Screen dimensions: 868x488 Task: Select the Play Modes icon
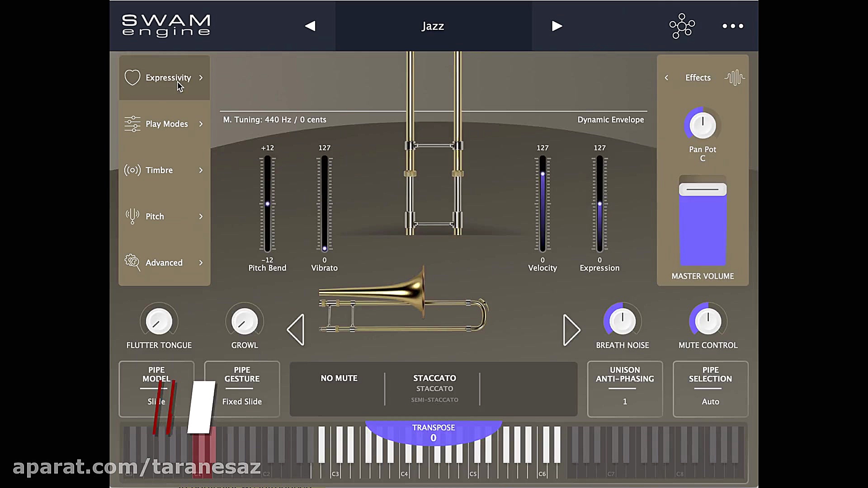tap(132, 123)
